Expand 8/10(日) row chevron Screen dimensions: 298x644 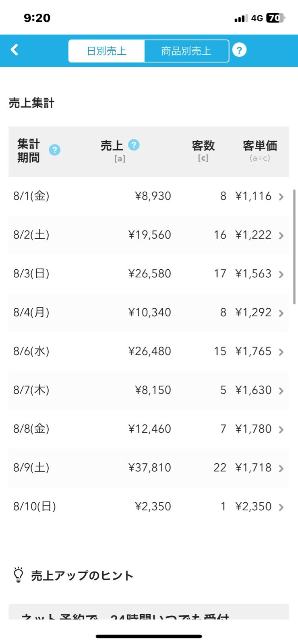point(281,507)
